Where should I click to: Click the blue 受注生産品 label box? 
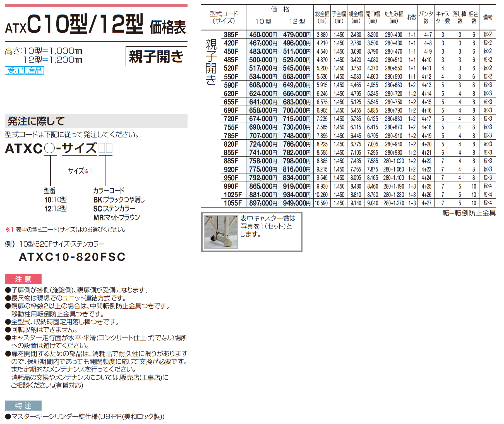coord(24,71)
